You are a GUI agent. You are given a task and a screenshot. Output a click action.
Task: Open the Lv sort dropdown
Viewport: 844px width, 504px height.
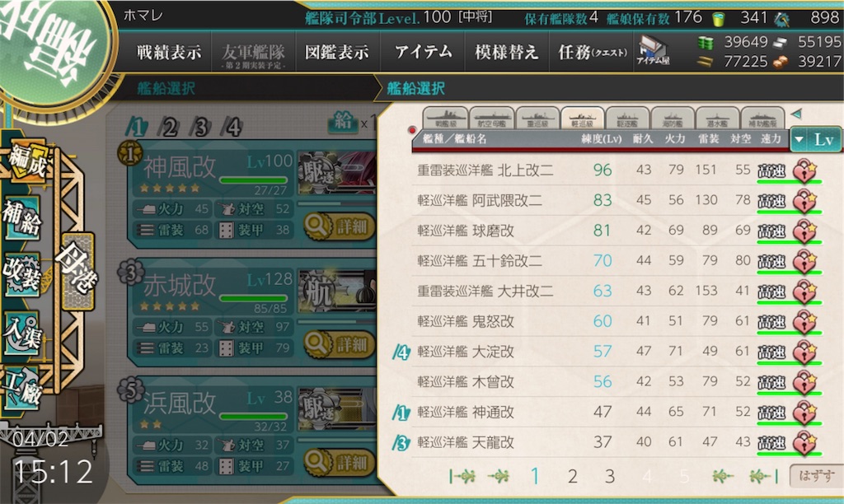pyautogui.click(x=815, y=140)
